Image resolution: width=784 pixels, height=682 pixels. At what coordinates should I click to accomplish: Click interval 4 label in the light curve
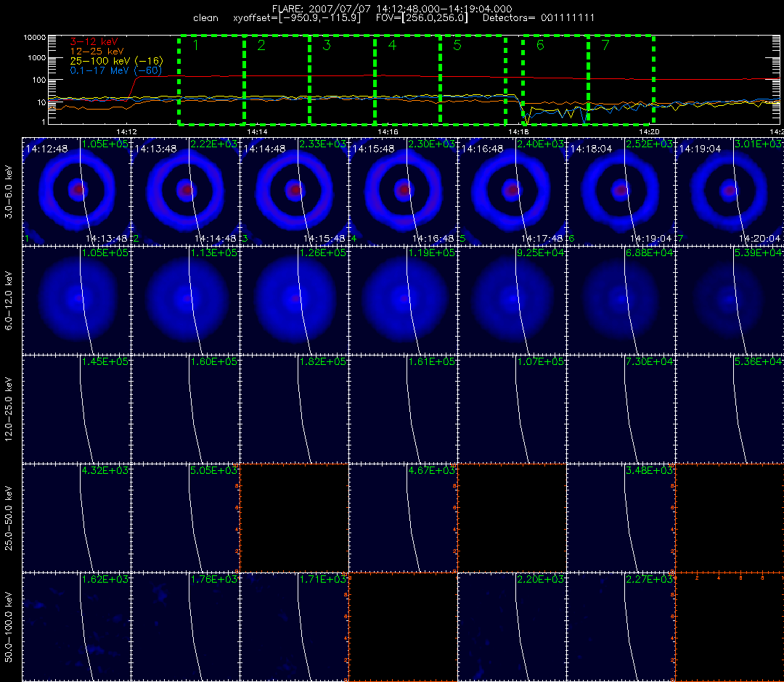coord(392,46)
